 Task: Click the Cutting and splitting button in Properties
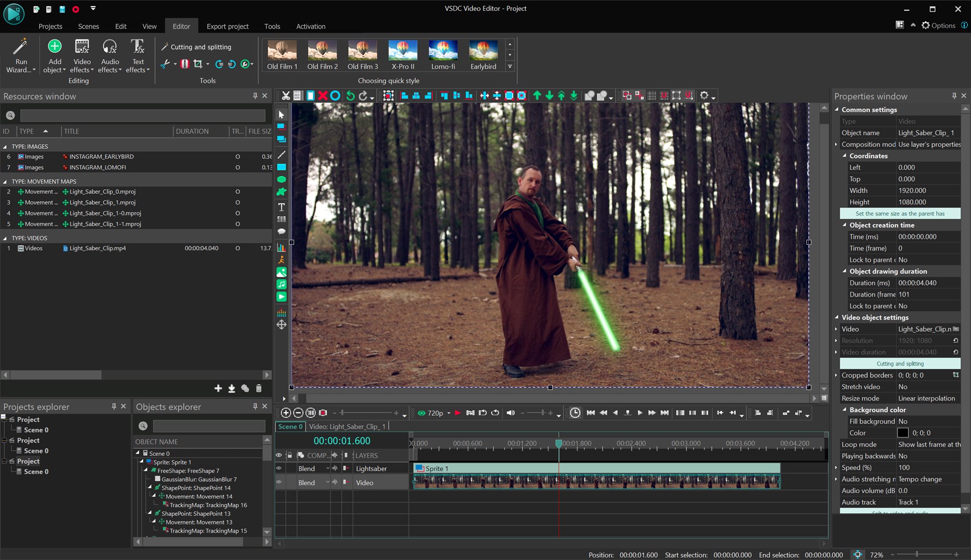point(900,363)
